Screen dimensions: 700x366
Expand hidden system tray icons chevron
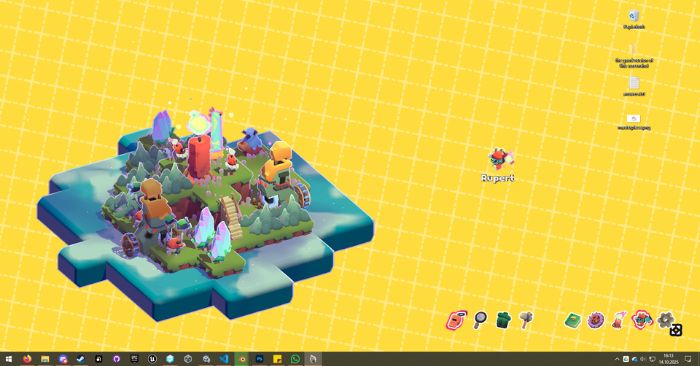click(x=617, y=359)
